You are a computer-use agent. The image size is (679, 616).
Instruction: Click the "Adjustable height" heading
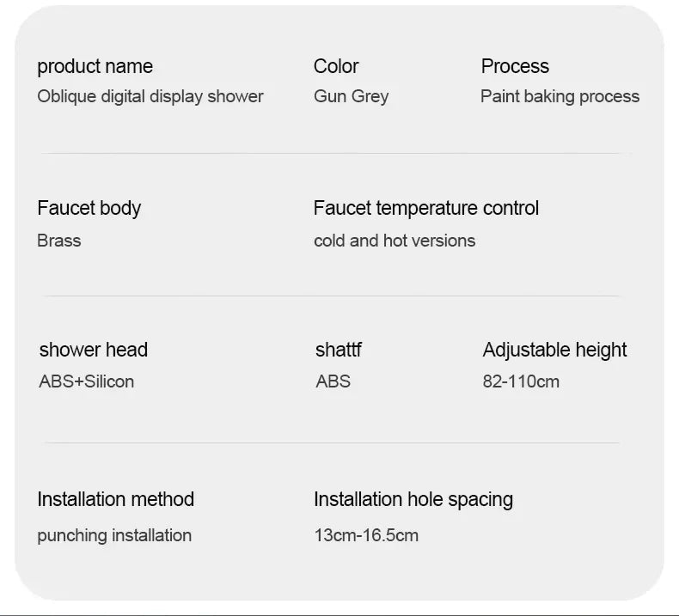tap(554, 350)
